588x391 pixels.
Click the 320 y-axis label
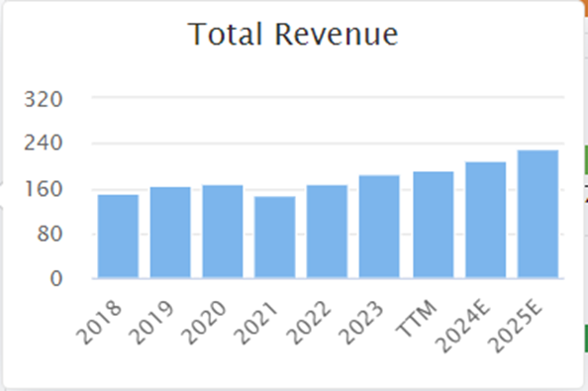point(44,99)
